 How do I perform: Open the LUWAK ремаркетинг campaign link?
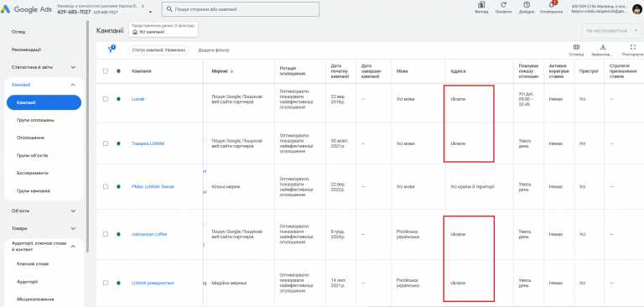pyautogui.click(x=153, y=283)
